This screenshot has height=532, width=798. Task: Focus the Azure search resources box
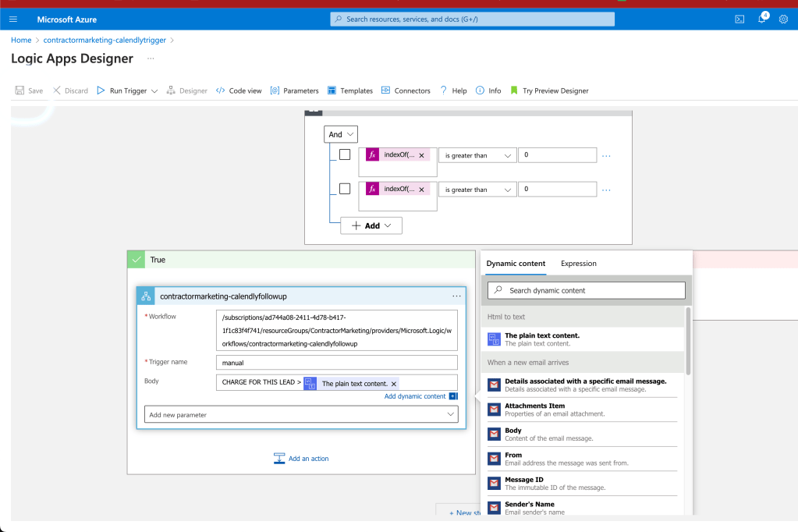tap(472, 20)
